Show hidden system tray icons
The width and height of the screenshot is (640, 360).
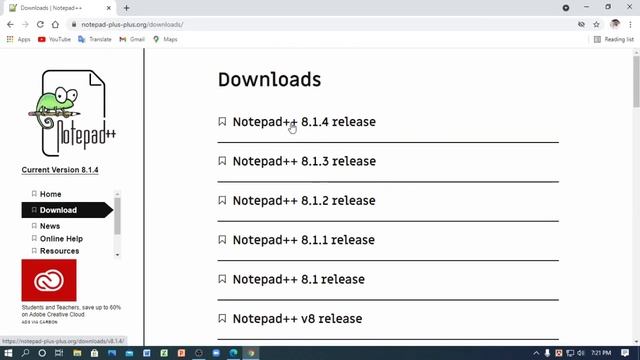pyautogui.click(x=536, y=353)
